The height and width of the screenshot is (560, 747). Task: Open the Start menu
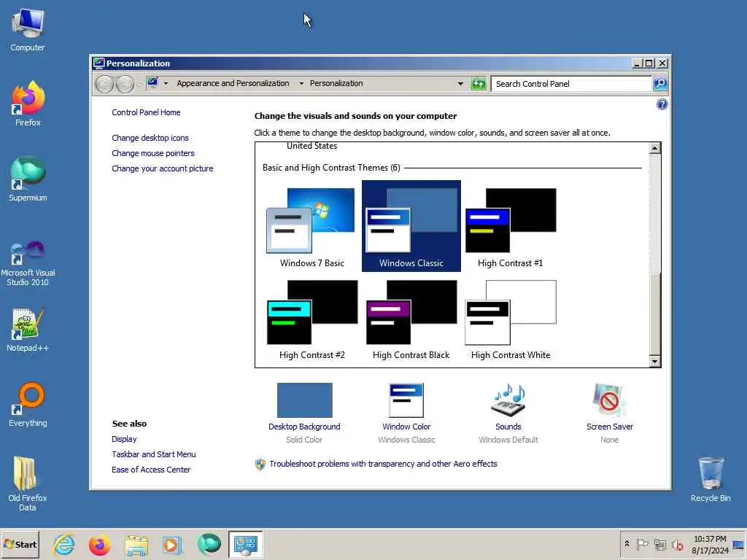pyautogui.click(x=20, y=545)
